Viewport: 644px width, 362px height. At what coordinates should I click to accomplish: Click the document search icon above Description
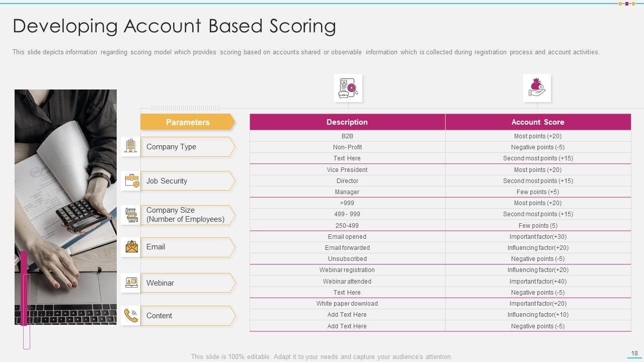pos(348,88)
